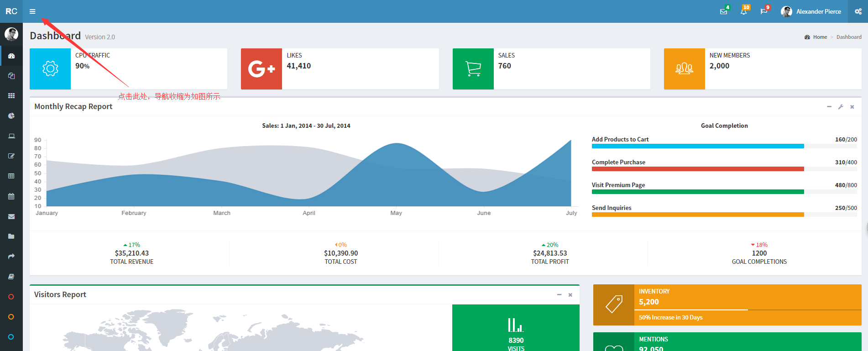The image size is (868, 351).
Task: Click the New Members people icon tile
Action: pyautogui.click(x=685, y=69)
